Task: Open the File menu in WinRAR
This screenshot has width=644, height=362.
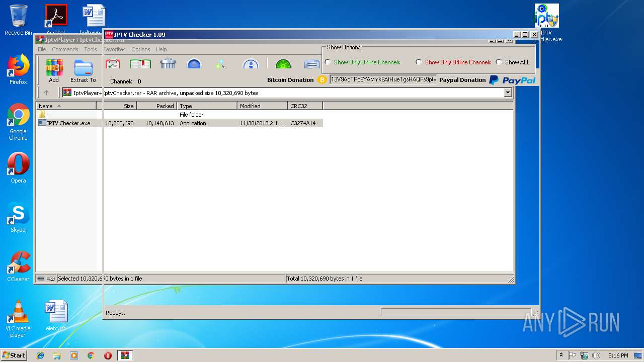Action: (x=42, y=49)
